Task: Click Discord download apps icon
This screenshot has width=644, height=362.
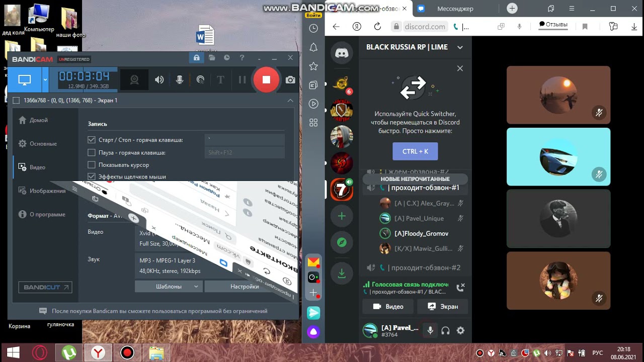Action: point(342,274)
